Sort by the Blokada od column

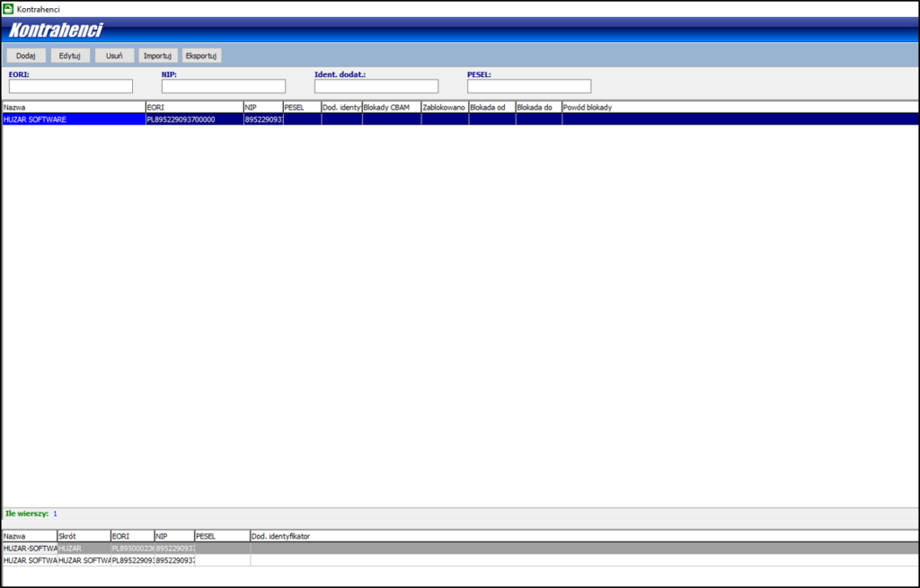point(491,108)
